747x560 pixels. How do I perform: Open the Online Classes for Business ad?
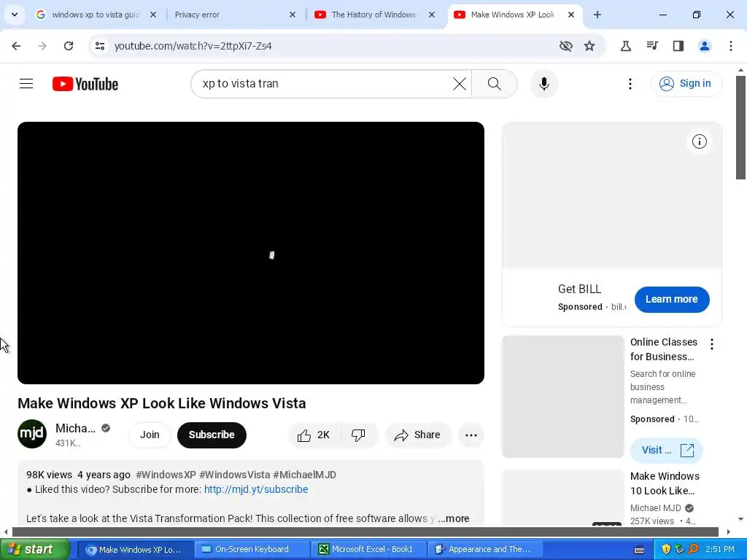tap(664, 349)
